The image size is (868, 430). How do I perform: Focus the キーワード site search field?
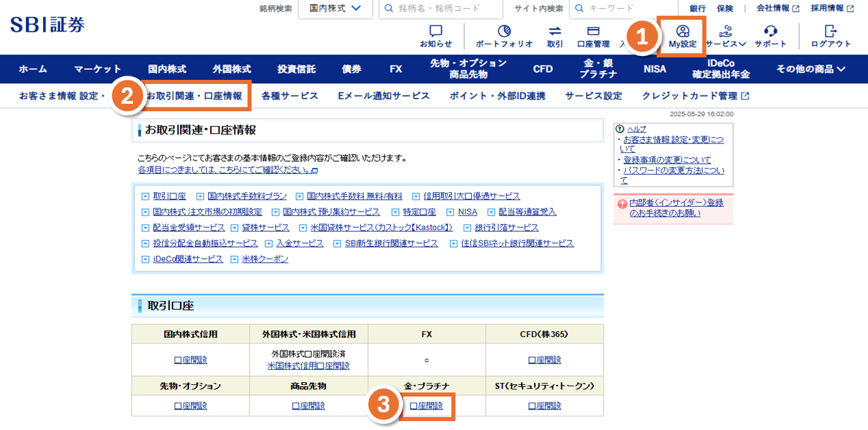[x=623, y=9]
